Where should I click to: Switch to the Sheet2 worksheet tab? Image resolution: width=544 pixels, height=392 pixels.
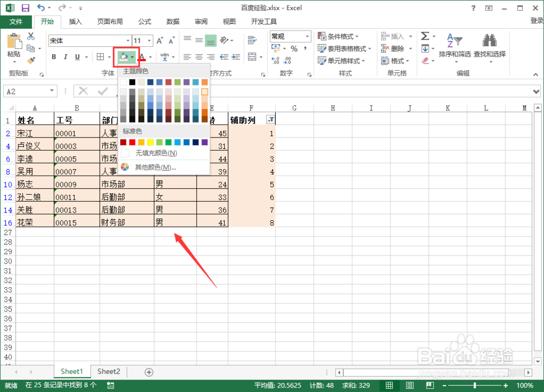[109, 371]
